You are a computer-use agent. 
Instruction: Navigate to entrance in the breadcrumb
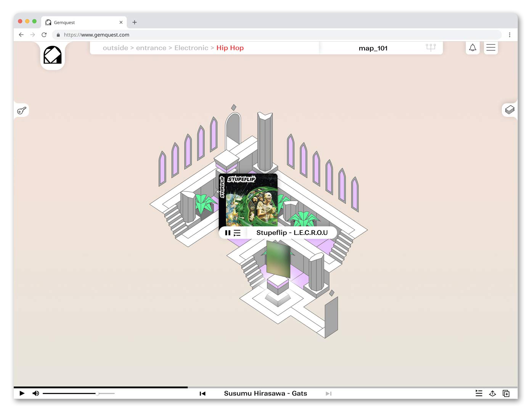coord(151,48)
